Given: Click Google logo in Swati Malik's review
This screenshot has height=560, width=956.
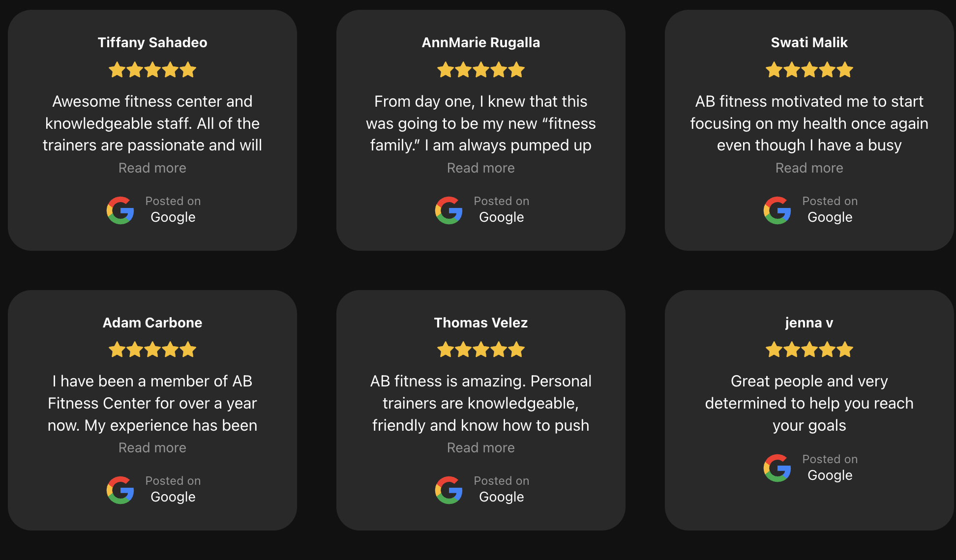Looking at the screenshot, I should 777,210.
